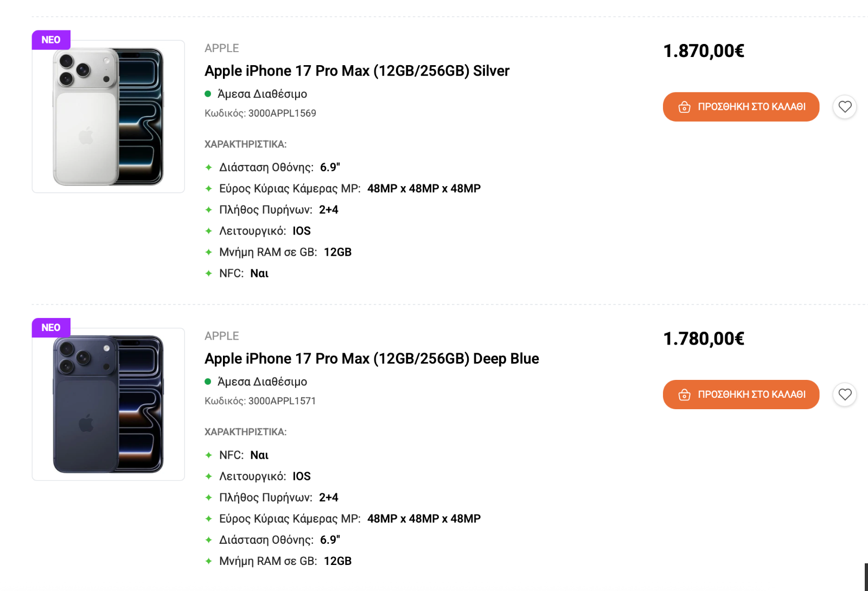Click ΧΑΡΑΚΤΗΡΙΣΤΙΚΑ heading under Silver iPhone
Image resolution: width=868 pixels, height=591 pixels.
[245, 144]
